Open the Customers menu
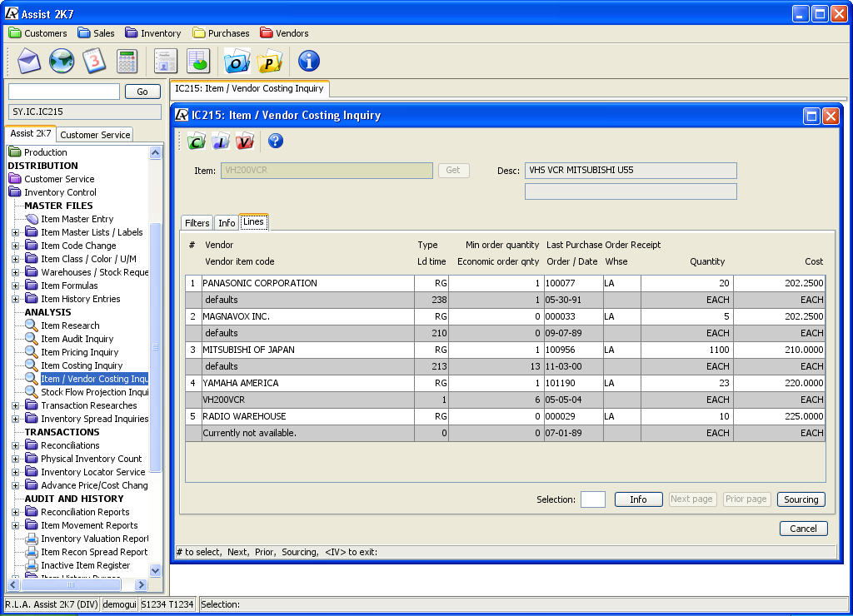 [38, 33]
